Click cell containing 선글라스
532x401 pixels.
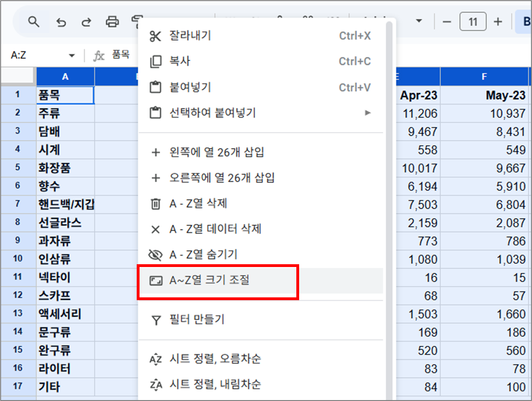[65, 223]
